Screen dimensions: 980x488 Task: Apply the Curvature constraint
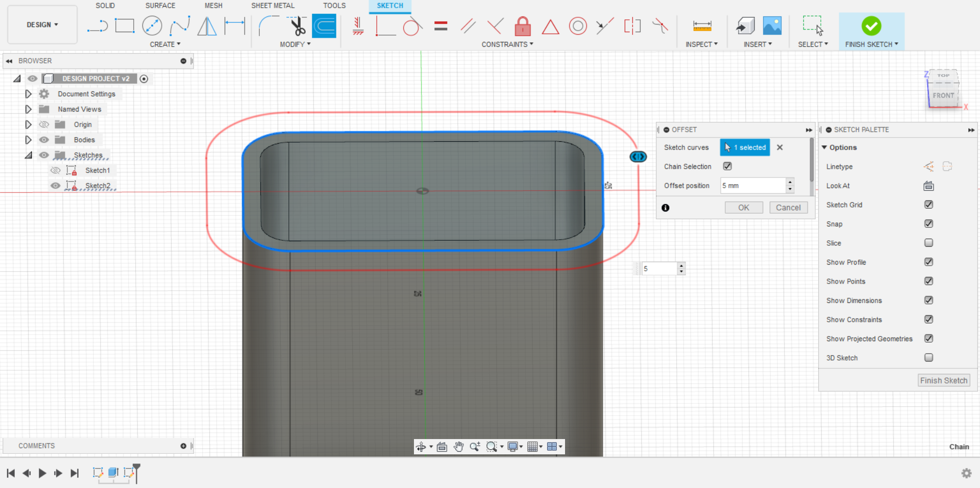point(660,25)
